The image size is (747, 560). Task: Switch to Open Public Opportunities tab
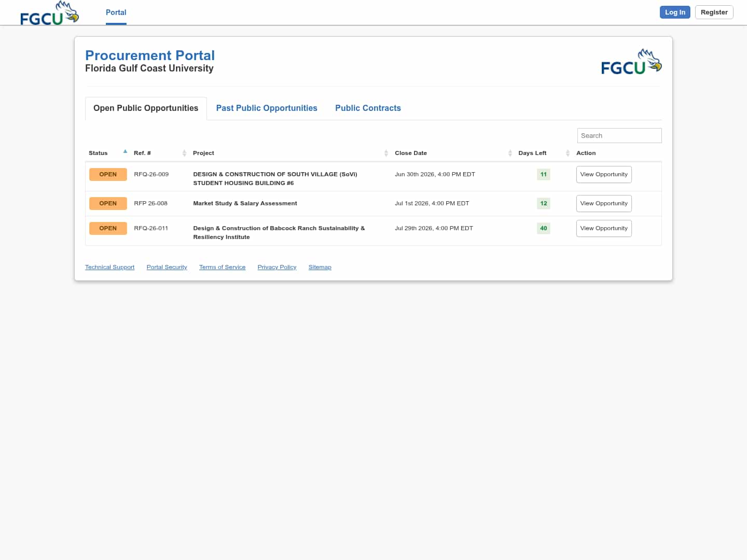[146, 108]
